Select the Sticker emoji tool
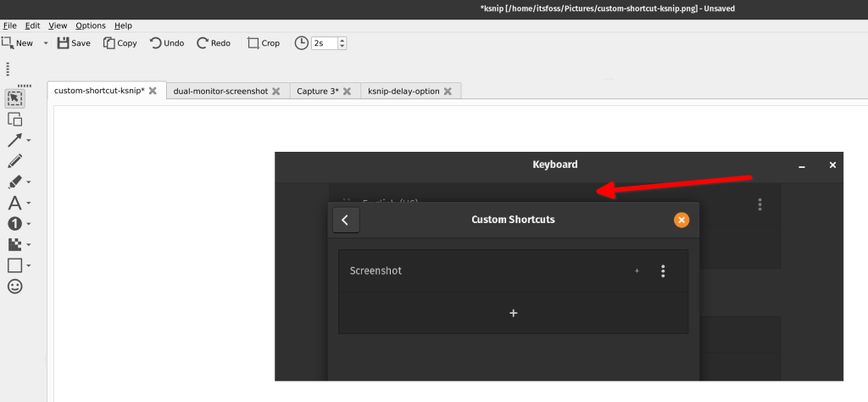868x402 pixels. [x=14, y=287]
